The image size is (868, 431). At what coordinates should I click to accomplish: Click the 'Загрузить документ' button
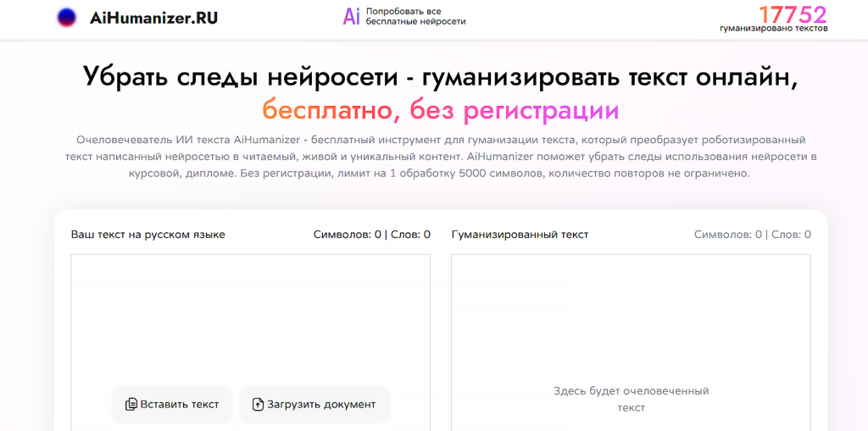[x=314, y=405]
